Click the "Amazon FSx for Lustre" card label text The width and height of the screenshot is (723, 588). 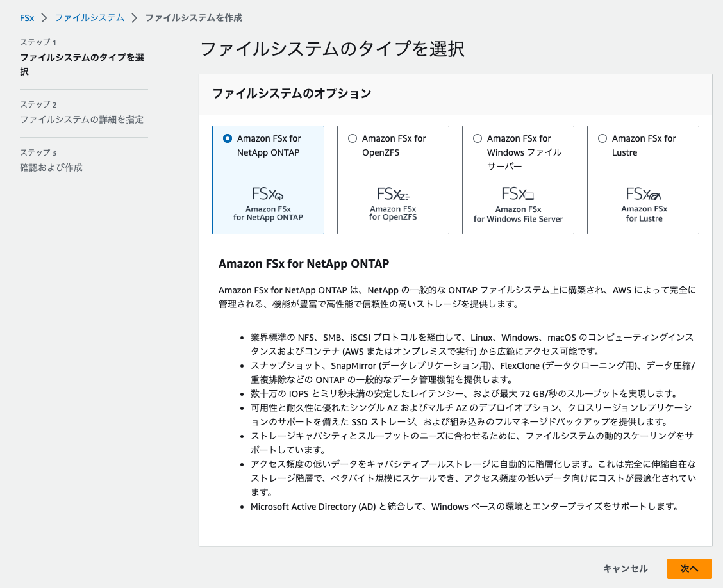coord(644,145)
